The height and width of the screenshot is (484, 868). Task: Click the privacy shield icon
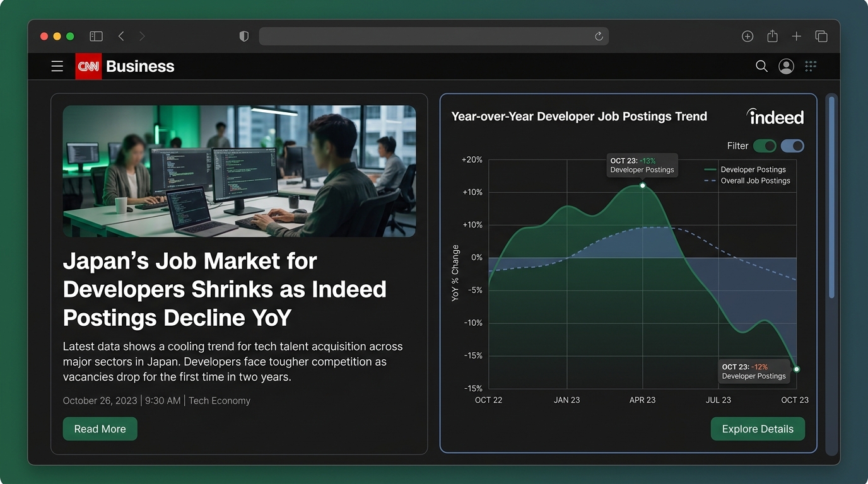[x=244, y=37]
